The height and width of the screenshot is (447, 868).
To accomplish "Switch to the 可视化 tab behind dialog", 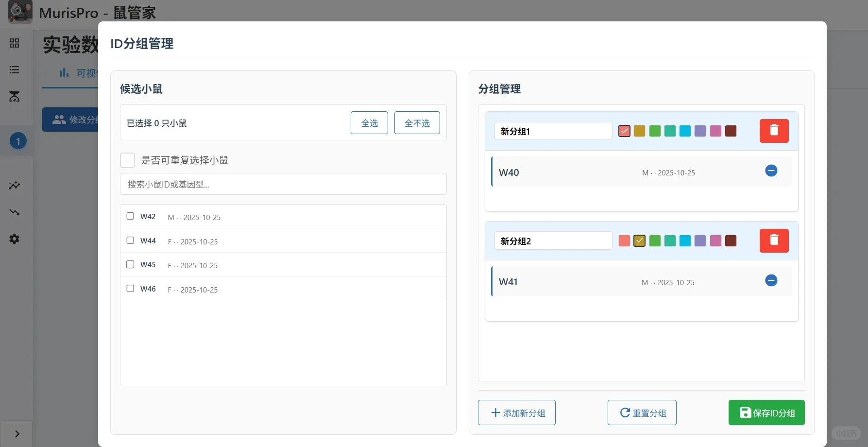I will coord(78,73).
